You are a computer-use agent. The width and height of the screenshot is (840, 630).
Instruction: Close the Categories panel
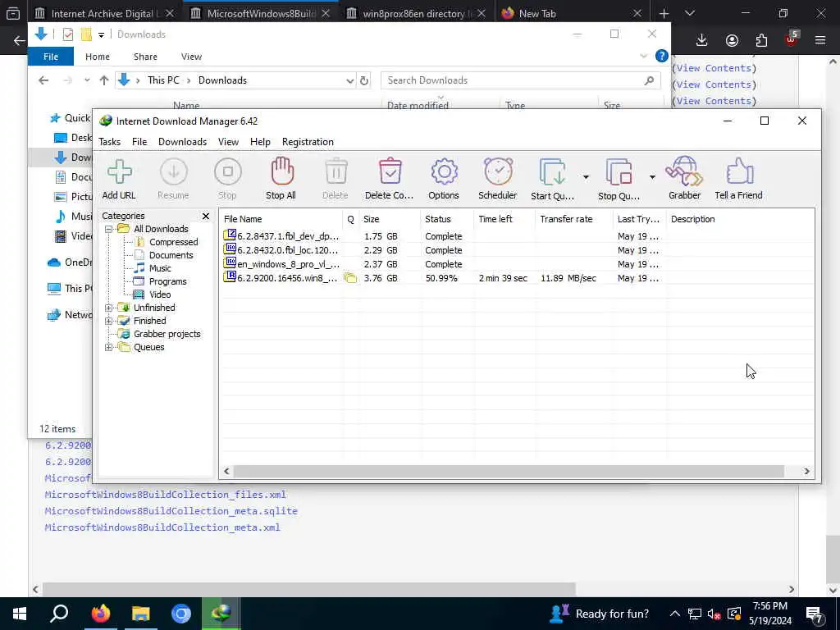206,216
